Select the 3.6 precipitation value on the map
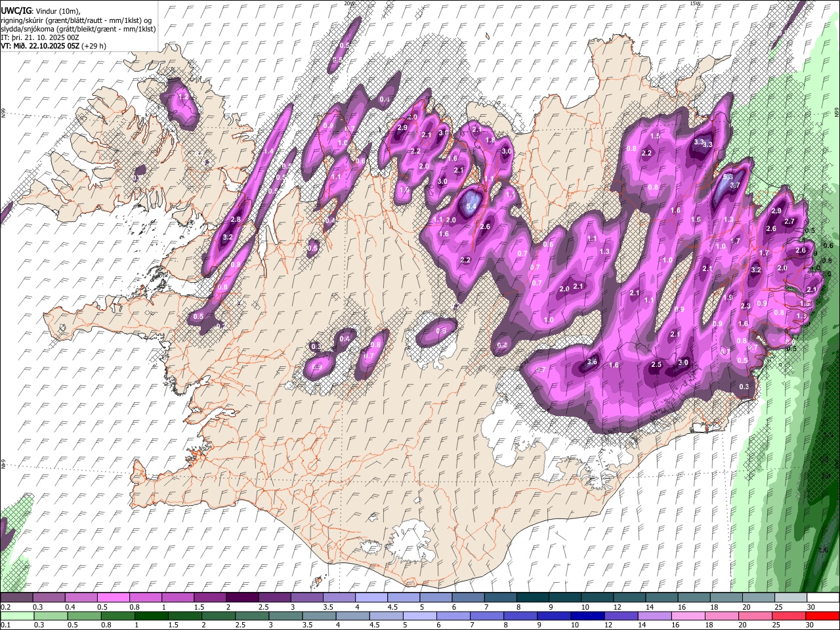Screen dimensions: 840x630 coord(592,362)
